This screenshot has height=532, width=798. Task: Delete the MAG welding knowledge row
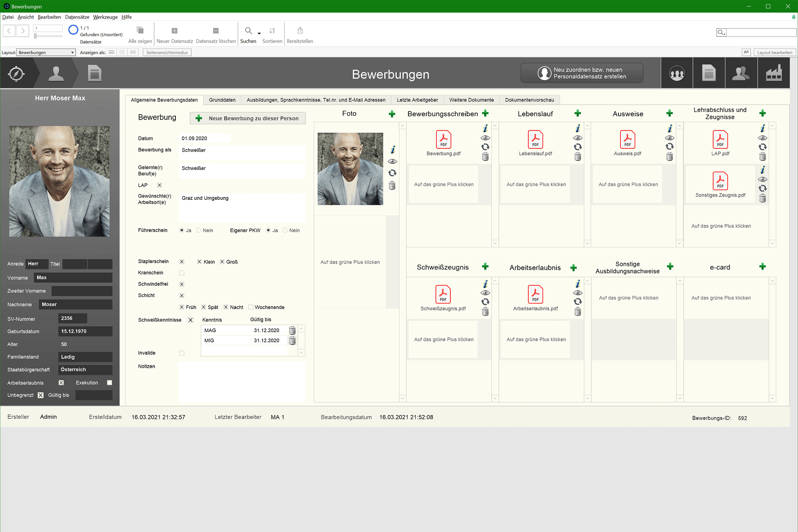[x=293, y=330]
